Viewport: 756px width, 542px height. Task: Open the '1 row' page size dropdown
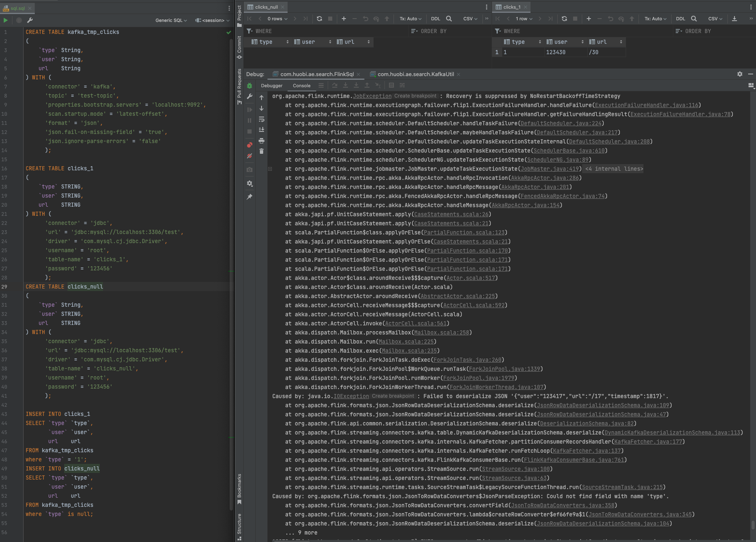click(523, 19)
